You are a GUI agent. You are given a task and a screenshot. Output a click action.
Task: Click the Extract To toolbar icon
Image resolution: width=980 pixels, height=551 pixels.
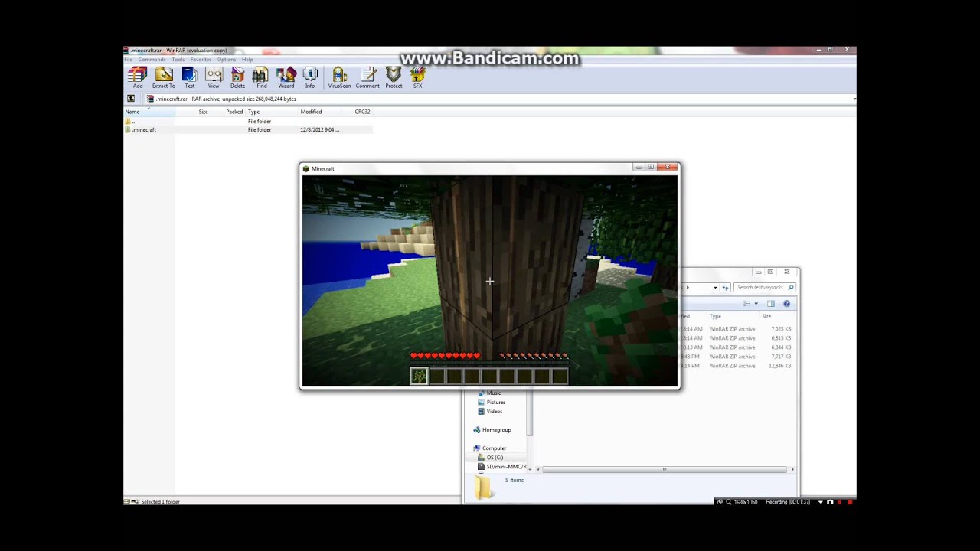[164, 77]
